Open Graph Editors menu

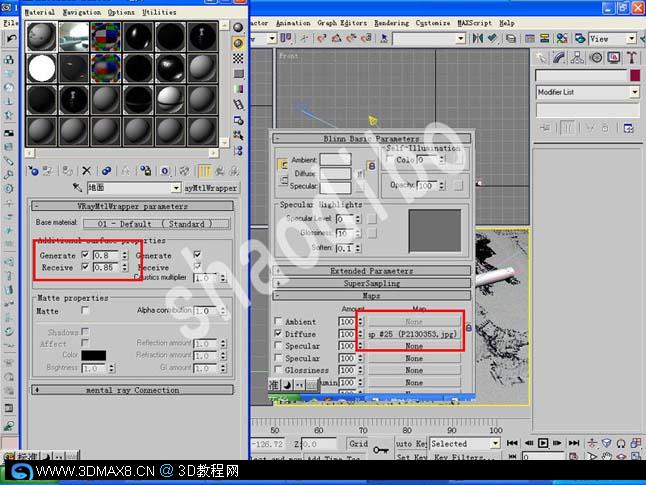coord(342,23)
